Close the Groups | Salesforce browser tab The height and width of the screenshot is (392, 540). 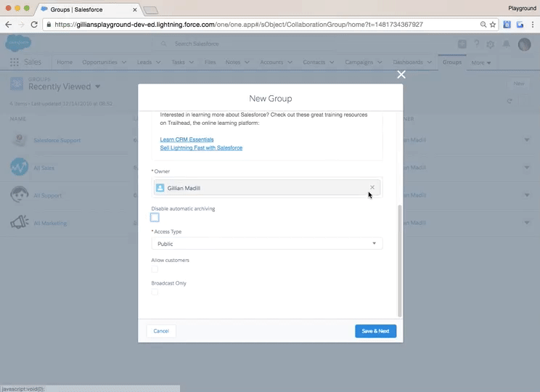pyautogui.click(x=135, y=9)
